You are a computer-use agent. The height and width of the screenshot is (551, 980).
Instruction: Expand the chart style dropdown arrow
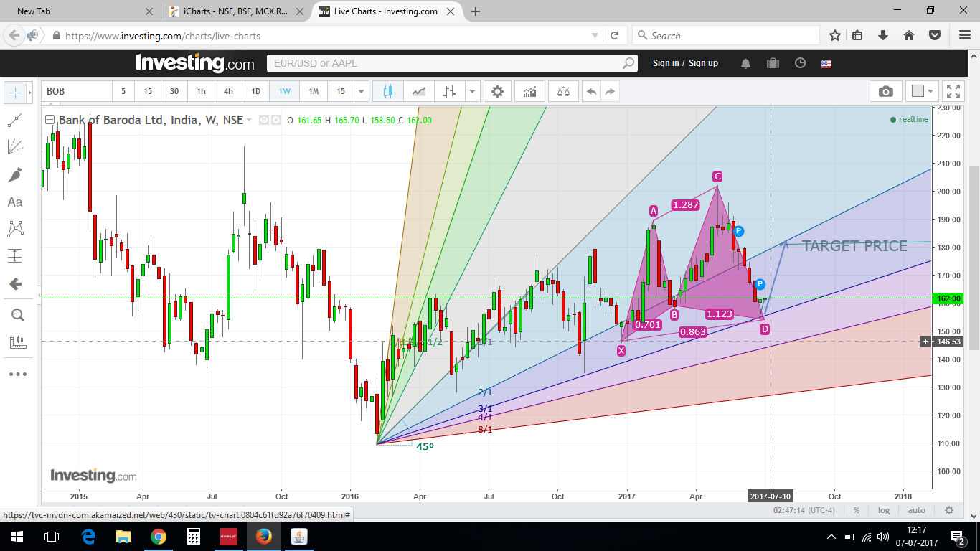coord(472,92)
